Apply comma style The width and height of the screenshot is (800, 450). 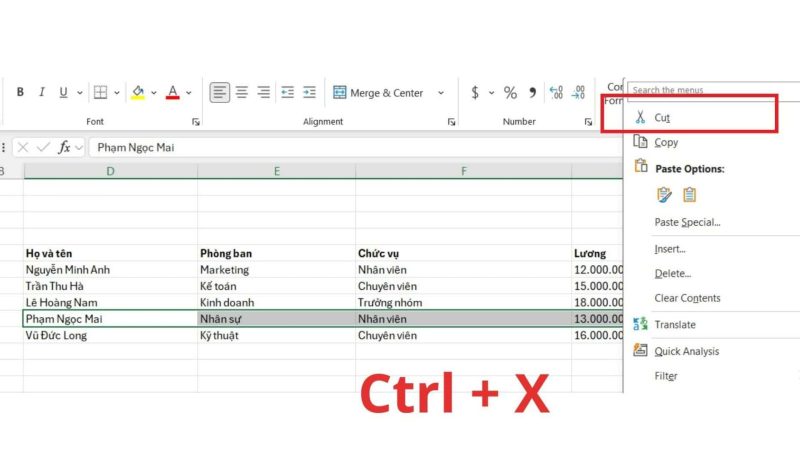[533, 92]
